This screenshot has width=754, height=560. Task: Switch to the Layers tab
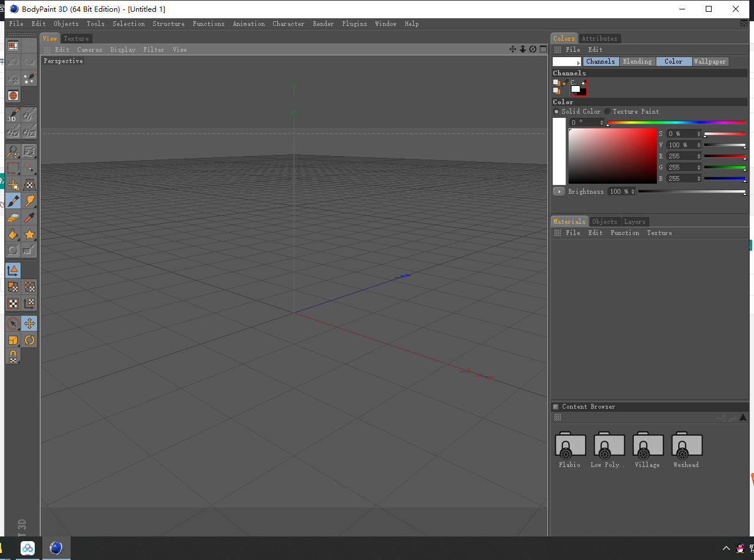635,221
